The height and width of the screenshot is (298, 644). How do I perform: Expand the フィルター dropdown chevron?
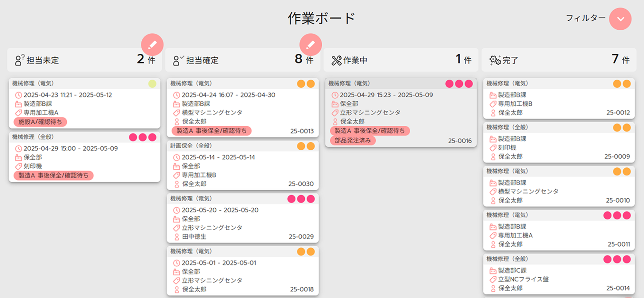[620, 19]
